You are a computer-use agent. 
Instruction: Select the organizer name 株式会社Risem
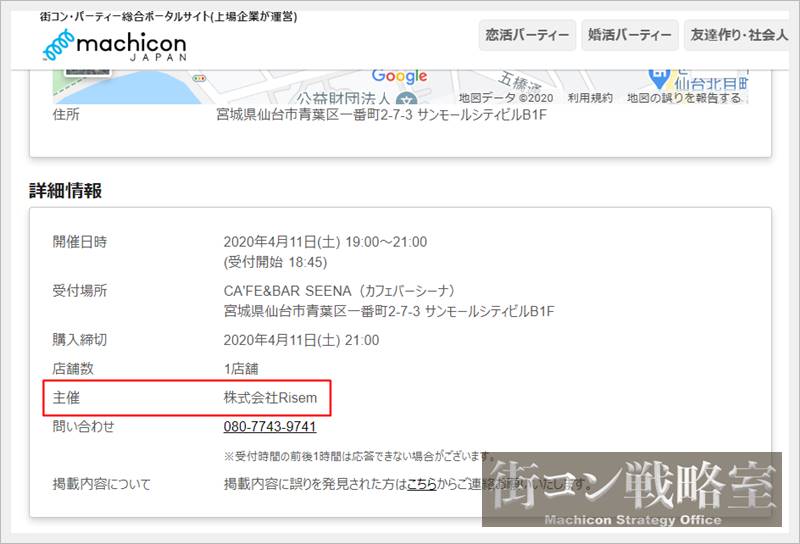[x=270, y=398]
